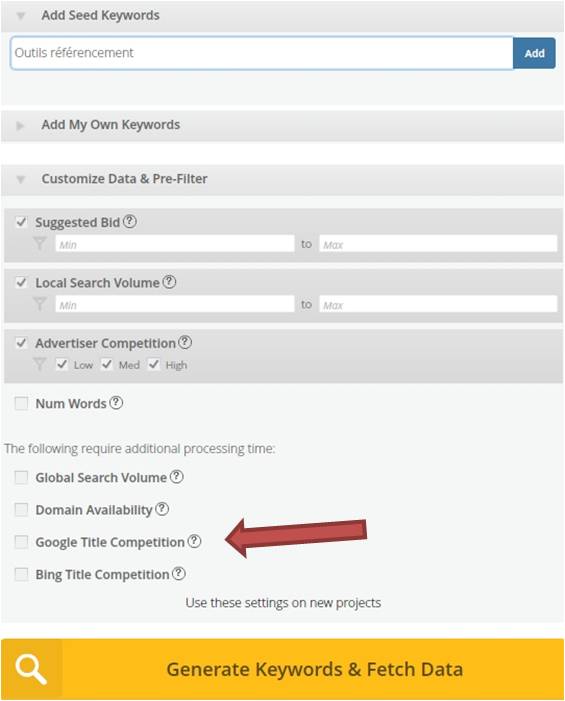Image resolution: width=565 pixels, height=701 pixels.
Task: Open Local Search Volume help icon
Action: tap(169, 282)
